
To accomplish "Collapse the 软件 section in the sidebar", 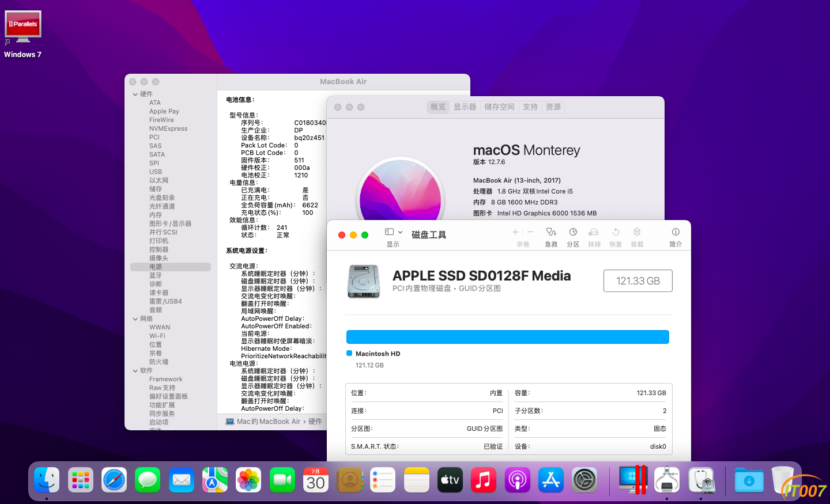I will coord(135,371).
